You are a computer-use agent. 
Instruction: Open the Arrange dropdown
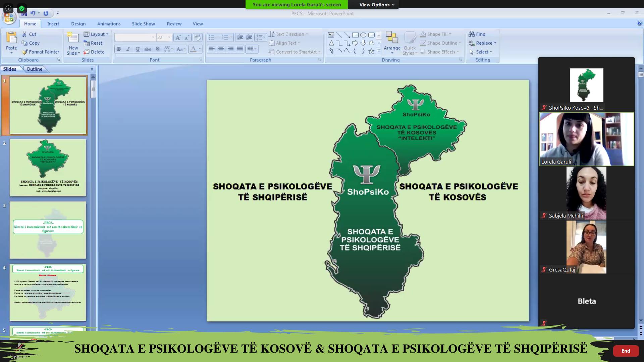pyautogui.click(x=392, y=43)
